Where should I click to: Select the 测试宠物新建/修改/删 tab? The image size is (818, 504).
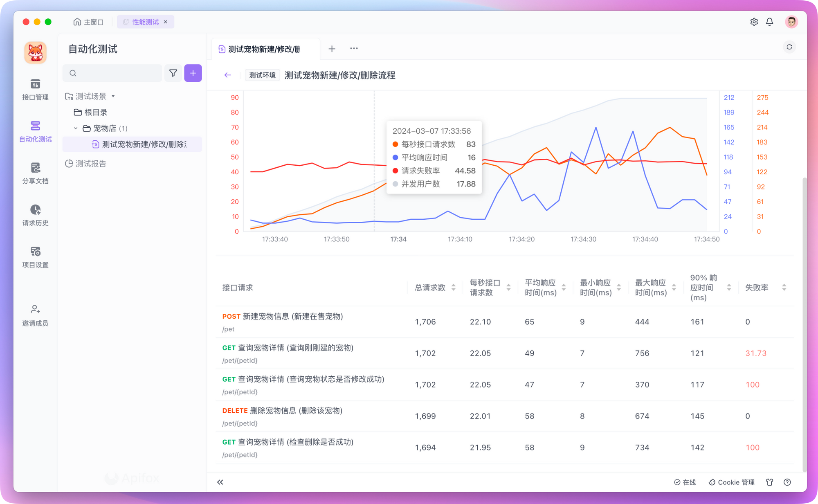[x=265, y=49]
